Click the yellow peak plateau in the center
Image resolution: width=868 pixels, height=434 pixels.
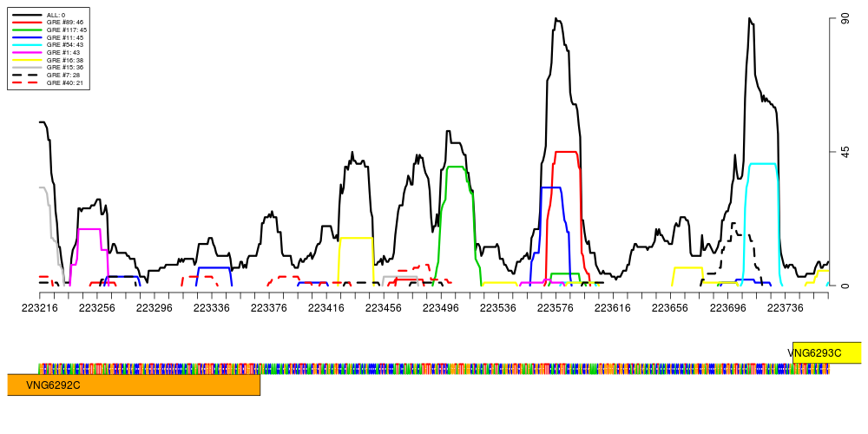tap(356, 238)
